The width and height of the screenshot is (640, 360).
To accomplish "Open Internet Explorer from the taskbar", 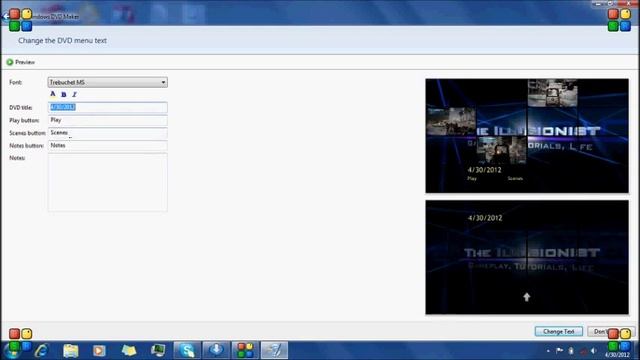I will tap(42, 350).
